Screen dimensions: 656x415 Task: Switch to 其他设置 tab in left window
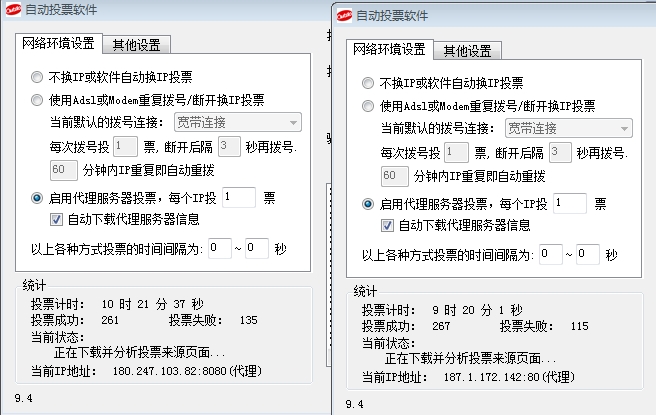(137, 45)
